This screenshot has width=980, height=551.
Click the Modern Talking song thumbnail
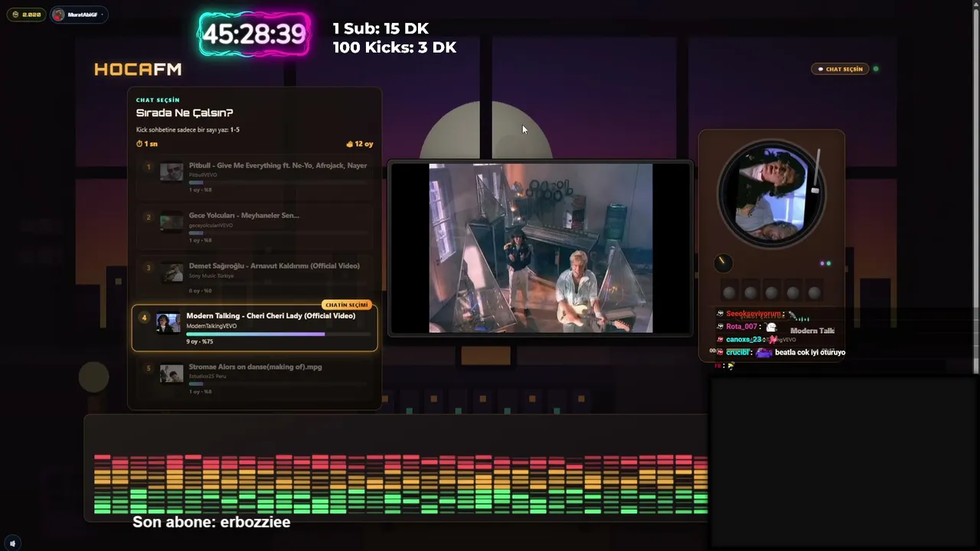(x=168, y=323)
